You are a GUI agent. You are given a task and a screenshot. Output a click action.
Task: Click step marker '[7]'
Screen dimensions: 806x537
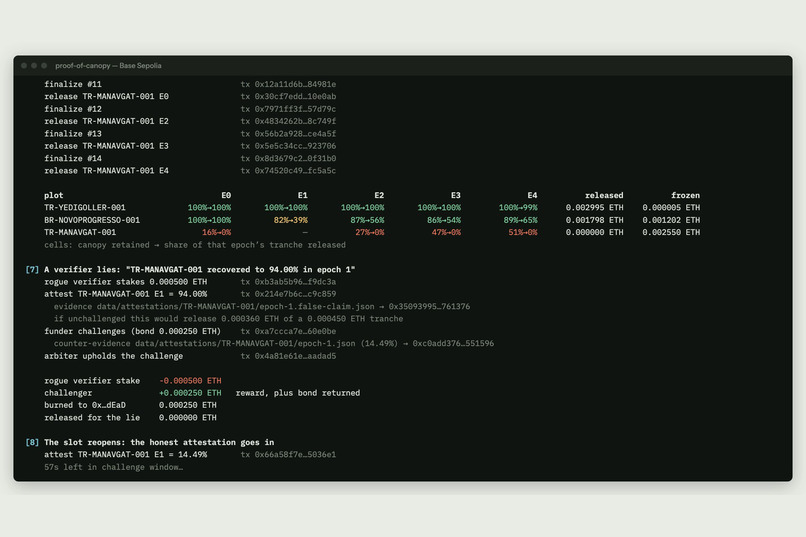click(32, 270)
